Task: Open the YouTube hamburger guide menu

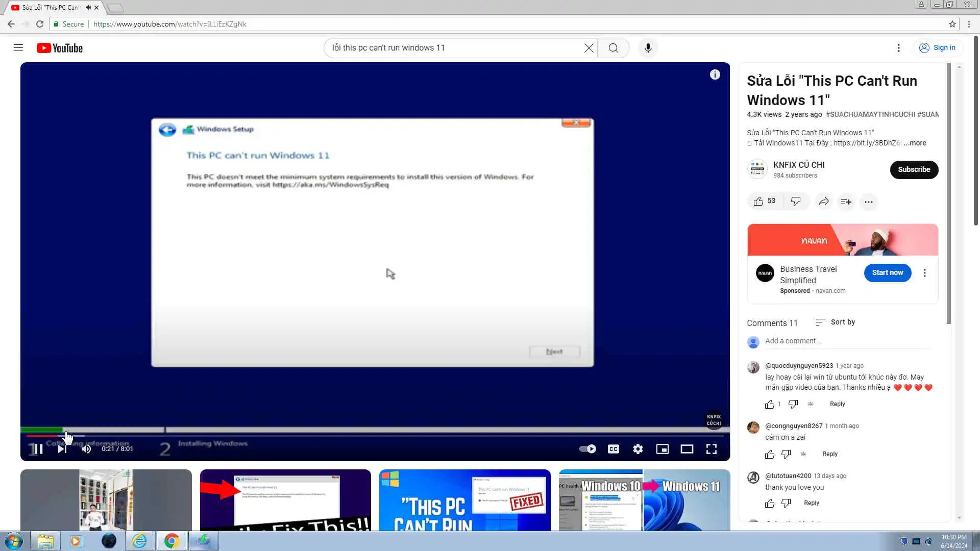Action: (18, 48)
